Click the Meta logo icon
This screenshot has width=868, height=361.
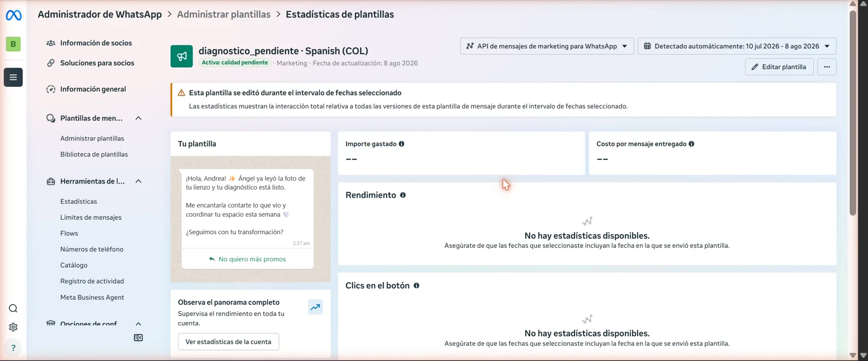coord(14,16)
